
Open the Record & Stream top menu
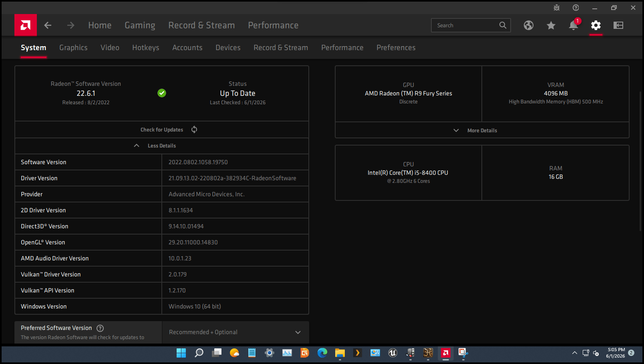pyautogui.click(x=201, y=25)
